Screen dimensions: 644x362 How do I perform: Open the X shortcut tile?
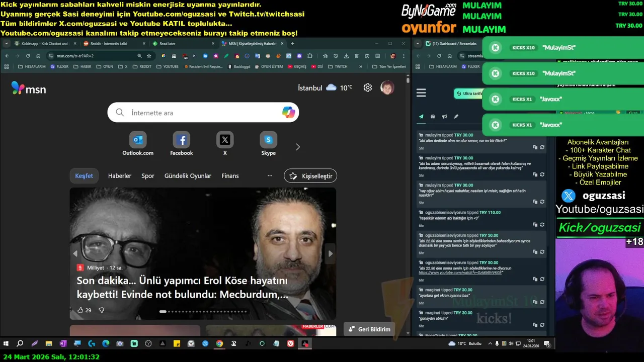[x=225, y=144]
